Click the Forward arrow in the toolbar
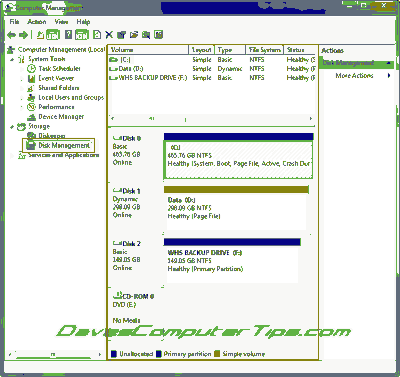The image size is (400, 377). click(24, 35)
